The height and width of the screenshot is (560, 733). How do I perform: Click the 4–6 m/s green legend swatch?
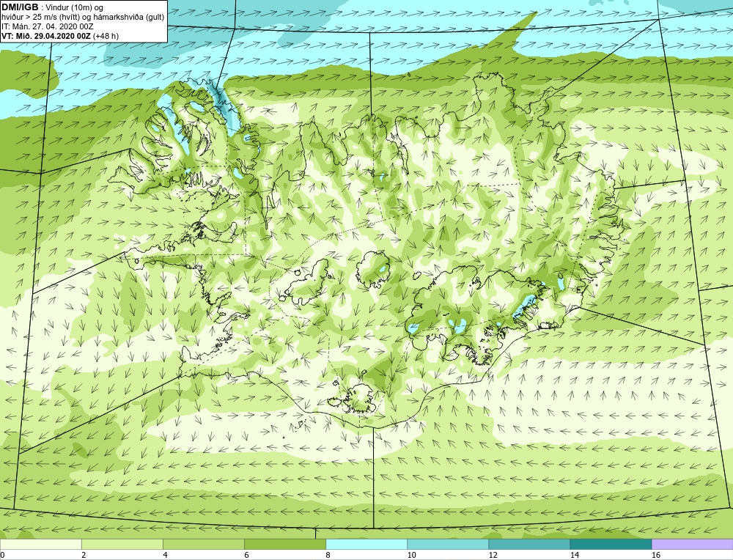(203, 544)
